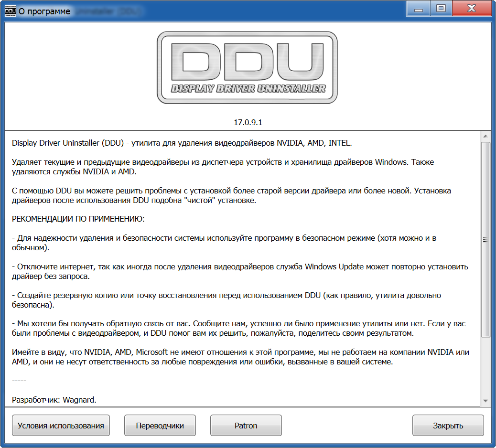496x448 pixels.
Task: Click the РЕКОМЕНДАЦИИ ПО ПРИМЕНЕНИЮ heading
Action: coord(78,219)
